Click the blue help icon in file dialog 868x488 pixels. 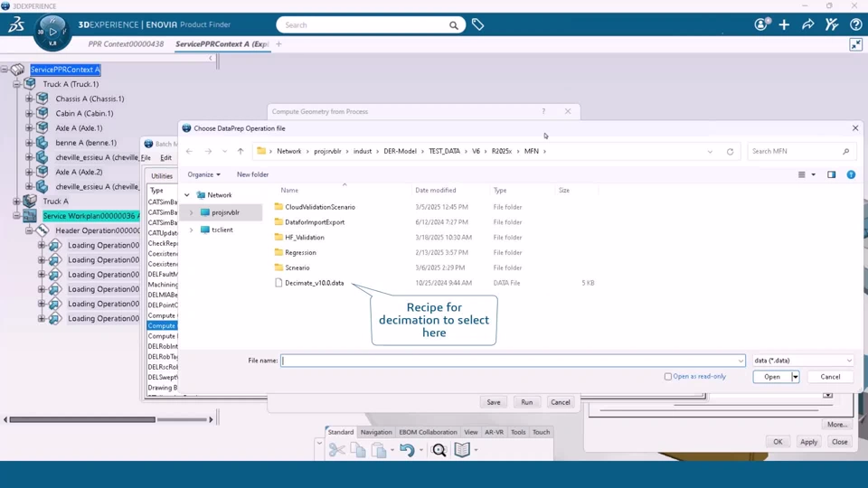click(851, 174)
